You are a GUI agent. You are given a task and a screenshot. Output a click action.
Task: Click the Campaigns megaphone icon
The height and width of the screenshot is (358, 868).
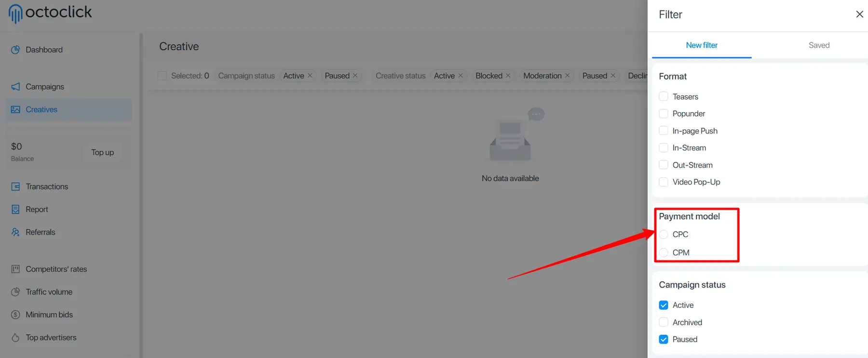click(15, 87)
